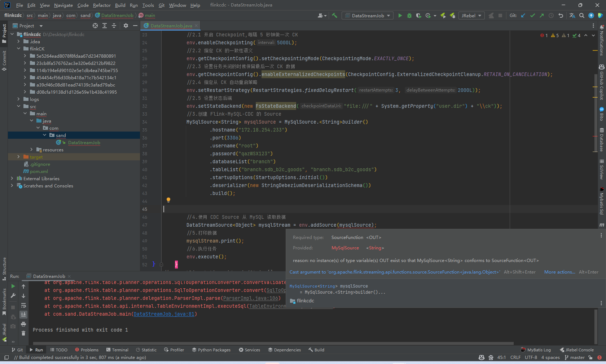Open the DataStreamJob run configuration dropdown
The width and height of the screenshot is (606, 364).
point(368,15)
